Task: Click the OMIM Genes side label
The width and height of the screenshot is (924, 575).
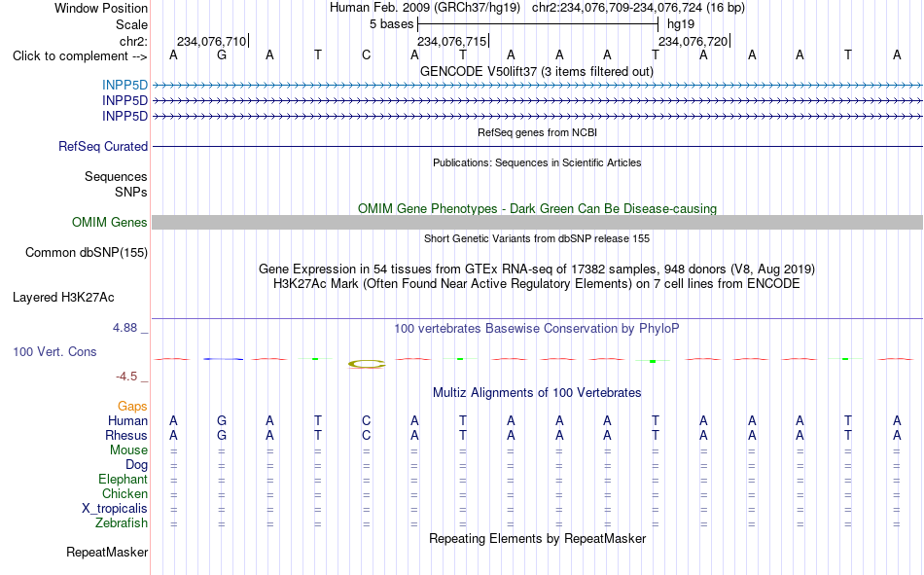Action: coord(109,223)
